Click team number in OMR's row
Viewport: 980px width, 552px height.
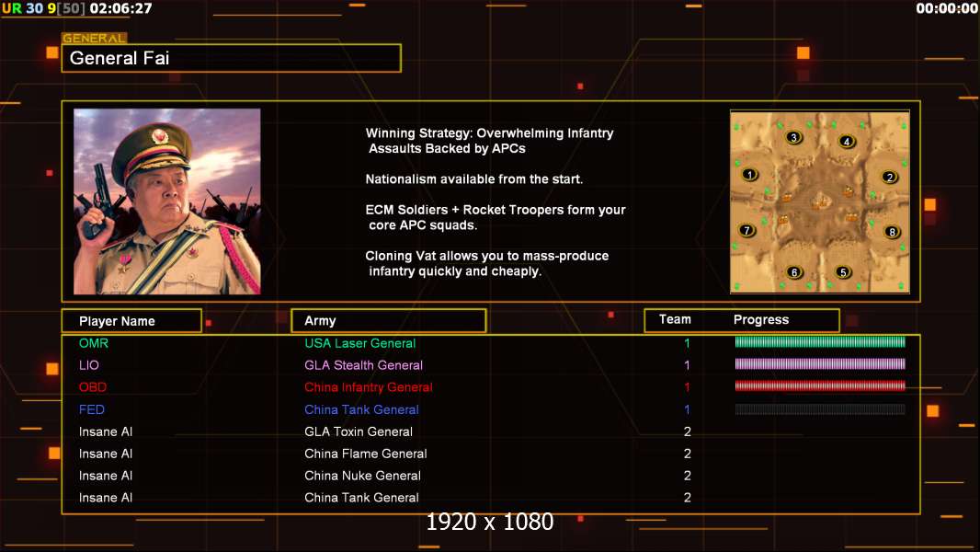click(687, 343)
